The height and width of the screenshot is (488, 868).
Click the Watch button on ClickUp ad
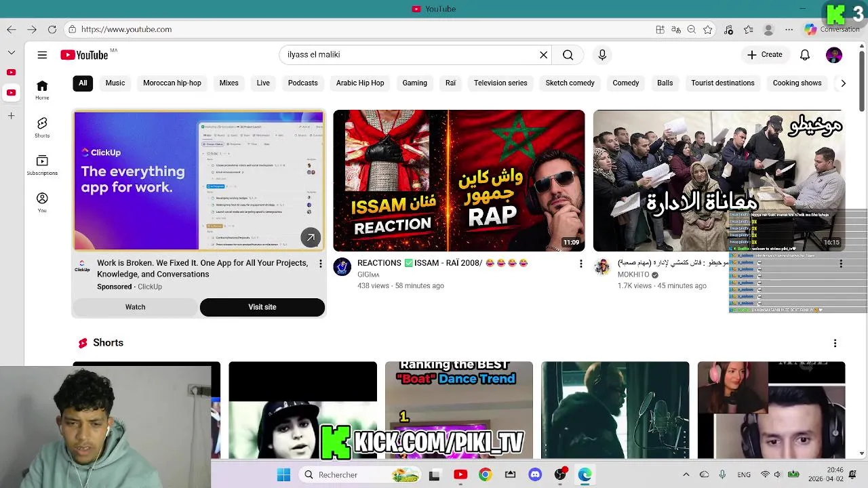[135, 307]
